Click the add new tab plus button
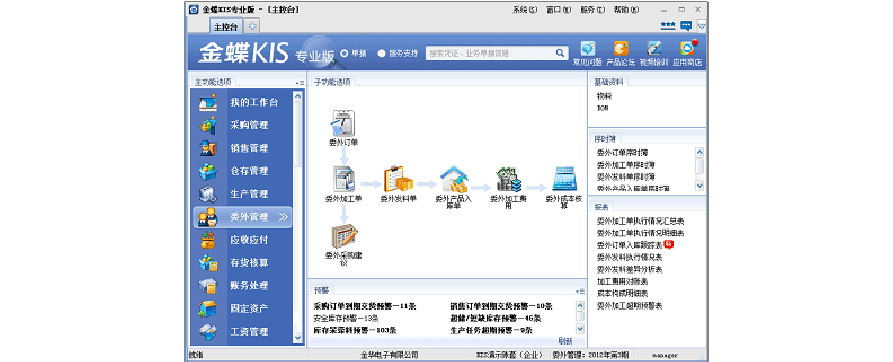Viewport: 893px width, 362px height. pyautogui.click(x=253, y=26)
